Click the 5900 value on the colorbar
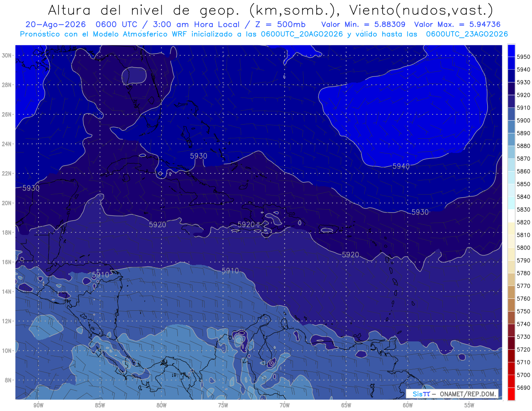Image resolution: width=532 pixels, height=411 pixels. pos(524,121)
